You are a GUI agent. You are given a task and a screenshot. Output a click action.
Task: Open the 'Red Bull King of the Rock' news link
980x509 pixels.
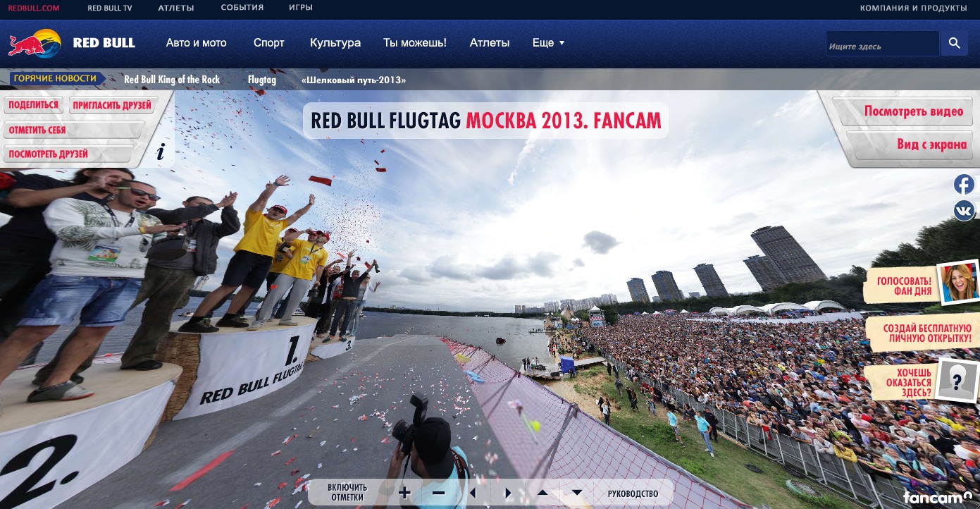[172, 80]
